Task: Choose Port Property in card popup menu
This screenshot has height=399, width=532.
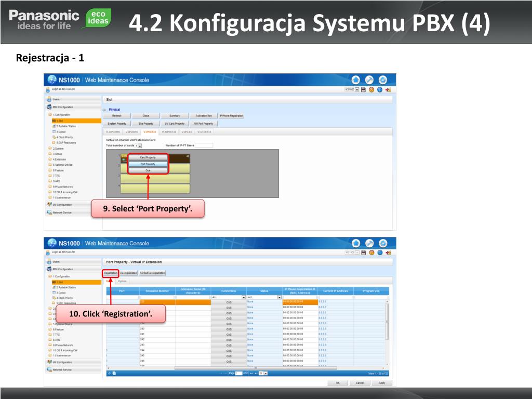Action: [148, 164]
